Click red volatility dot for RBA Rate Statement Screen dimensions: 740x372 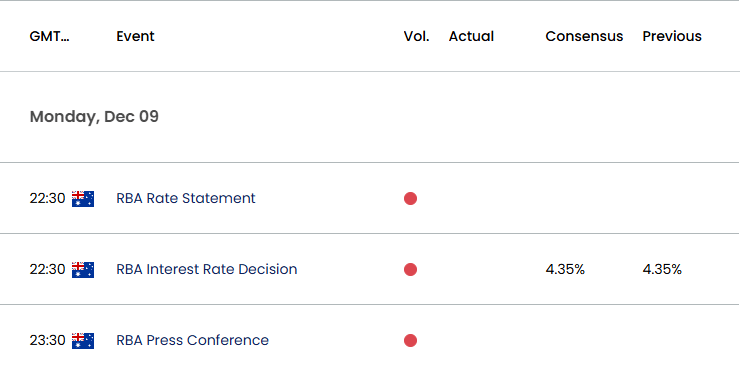click(x=410, y=199)
